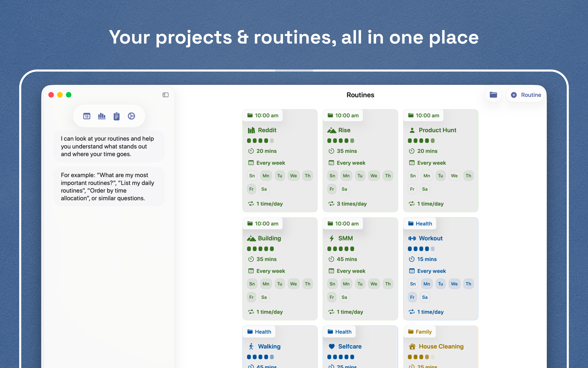Toggle Sa day on the Rise card
588x368 pixels.
[x=344, y=189]
